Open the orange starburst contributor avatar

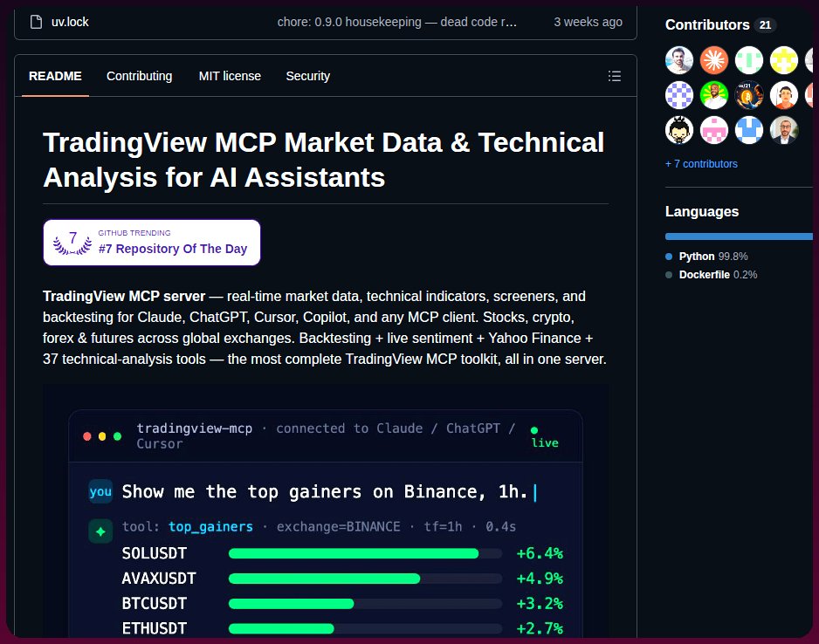(714, 60)
